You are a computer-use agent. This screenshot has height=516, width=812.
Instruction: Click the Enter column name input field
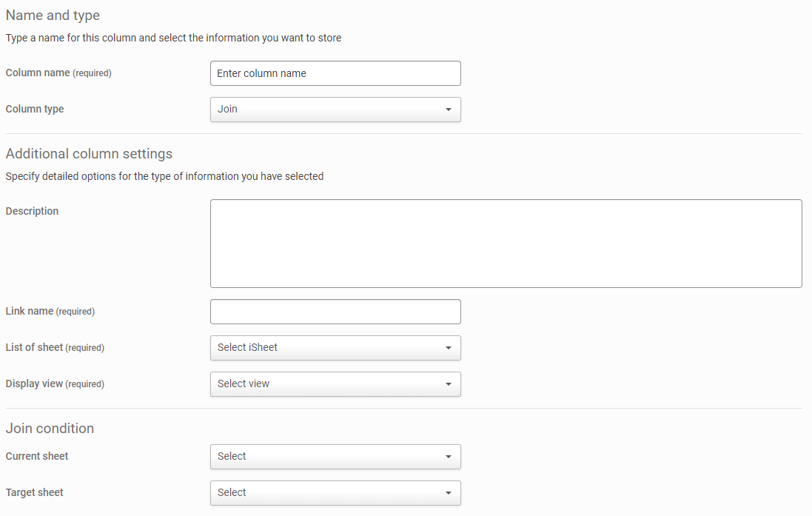tap(335, 73)
